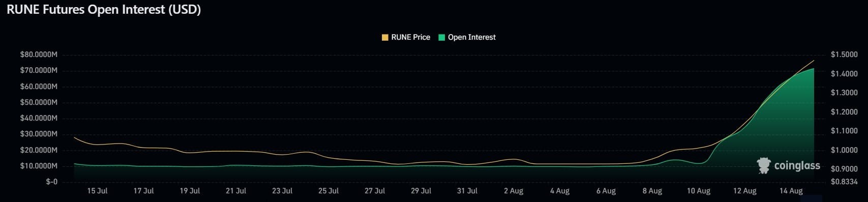Click the $10.0000M left axis label
This screenshot has width=868, height=202.
(39, 166)
